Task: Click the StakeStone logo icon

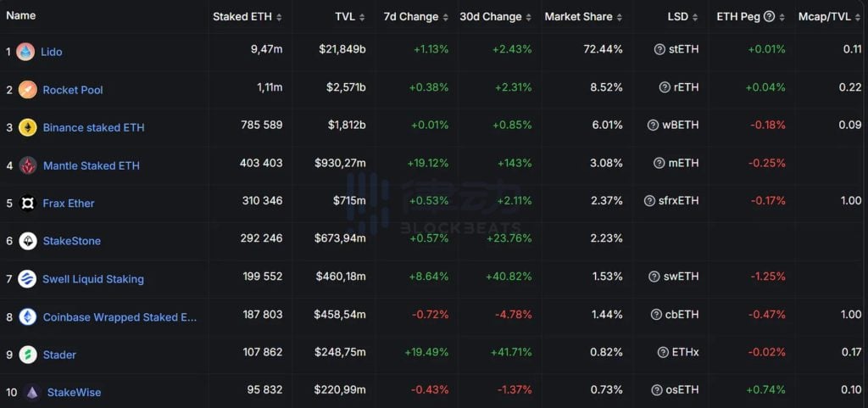Action: click(27, 241)
